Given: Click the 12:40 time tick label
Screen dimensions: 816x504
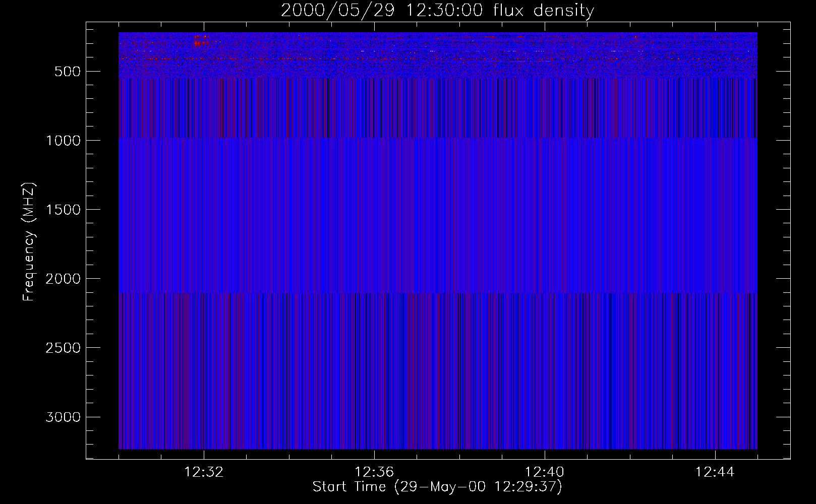Looking at the screenshot, I should click(x=545, y=472).
